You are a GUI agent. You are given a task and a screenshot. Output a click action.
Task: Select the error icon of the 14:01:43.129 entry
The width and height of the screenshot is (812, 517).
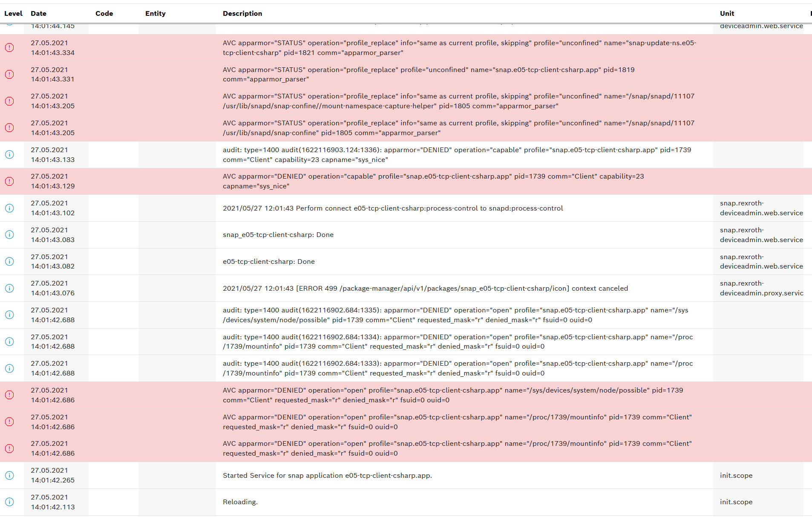click(9, 182)
